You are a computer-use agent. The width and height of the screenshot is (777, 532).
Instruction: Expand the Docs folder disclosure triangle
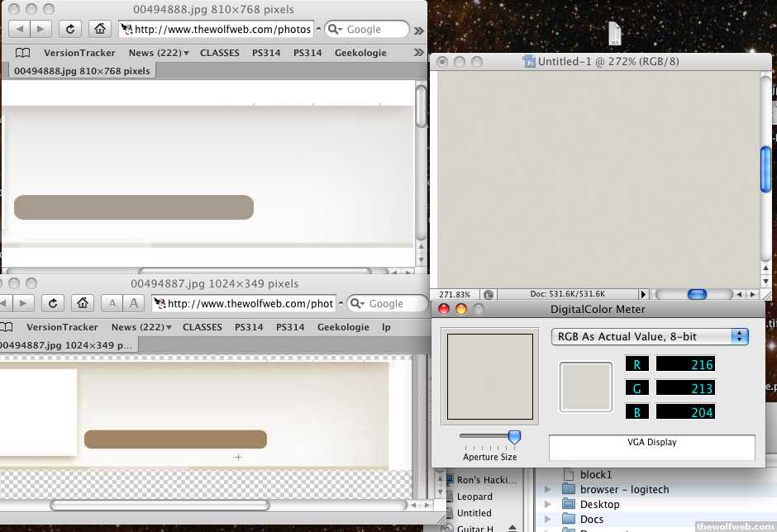coord(547,520)
